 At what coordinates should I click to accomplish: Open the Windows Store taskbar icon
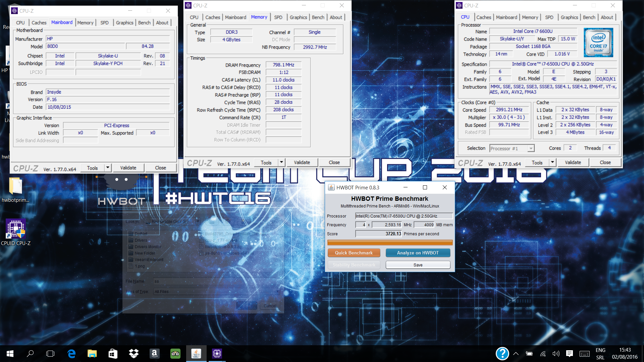(113, 353)
